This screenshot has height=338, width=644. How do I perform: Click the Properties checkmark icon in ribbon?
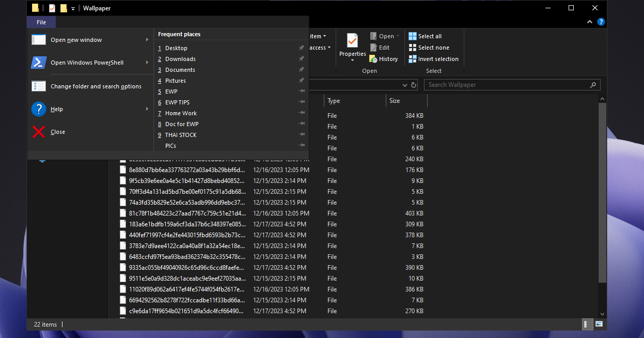click(352, 41)
